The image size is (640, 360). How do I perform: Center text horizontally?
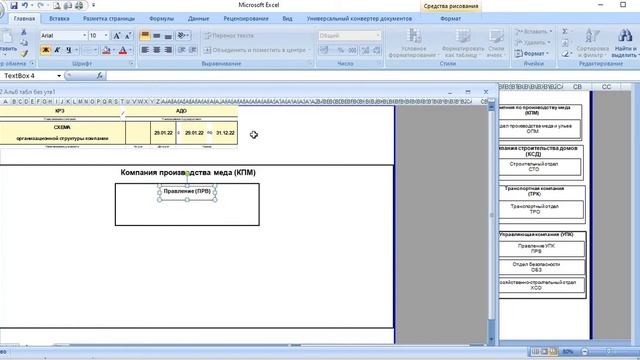pyautogui.click(x=156, y=50)
